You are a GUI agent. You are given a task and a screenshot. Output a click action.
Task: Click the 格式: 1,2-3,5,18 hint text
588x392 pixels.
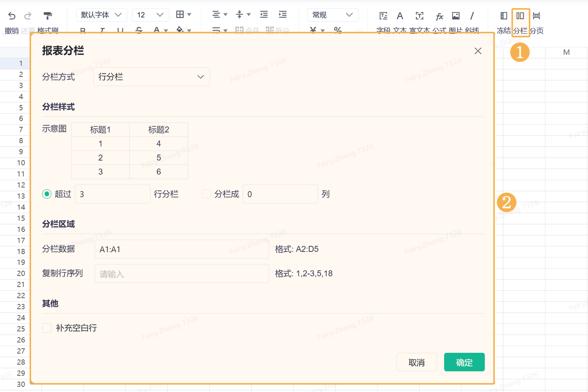[x=304, y=274]
